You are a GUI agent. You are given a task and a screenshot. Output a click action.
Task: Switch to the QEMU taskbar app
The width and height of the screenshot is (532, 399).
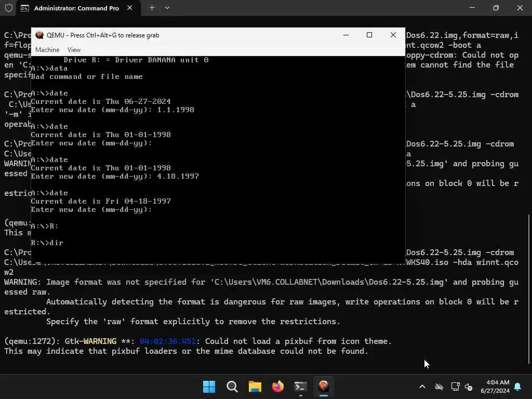pos(324,387)
